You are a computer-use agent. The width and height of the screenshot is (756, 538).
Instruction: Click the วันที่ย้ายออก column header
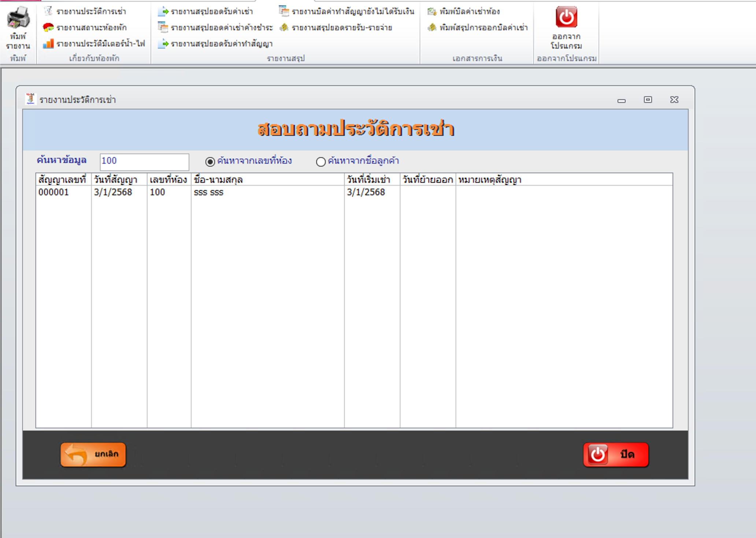coord(427,180)
